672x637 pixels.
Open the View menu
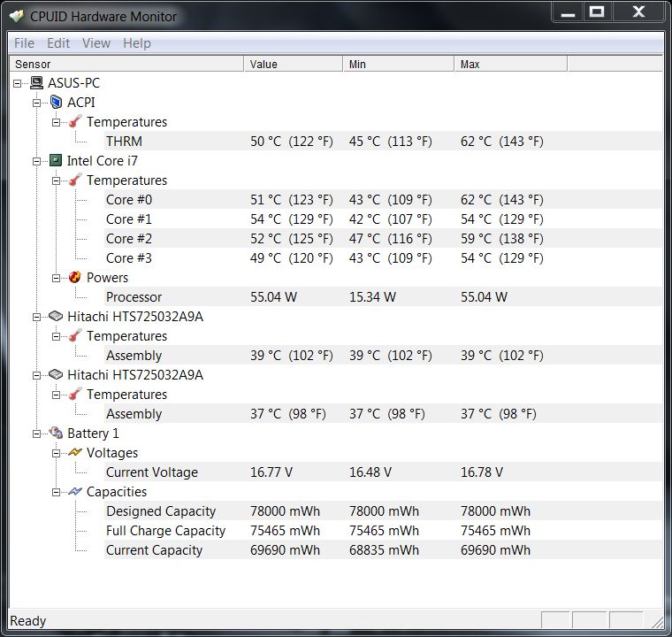[x=96, y=42]
